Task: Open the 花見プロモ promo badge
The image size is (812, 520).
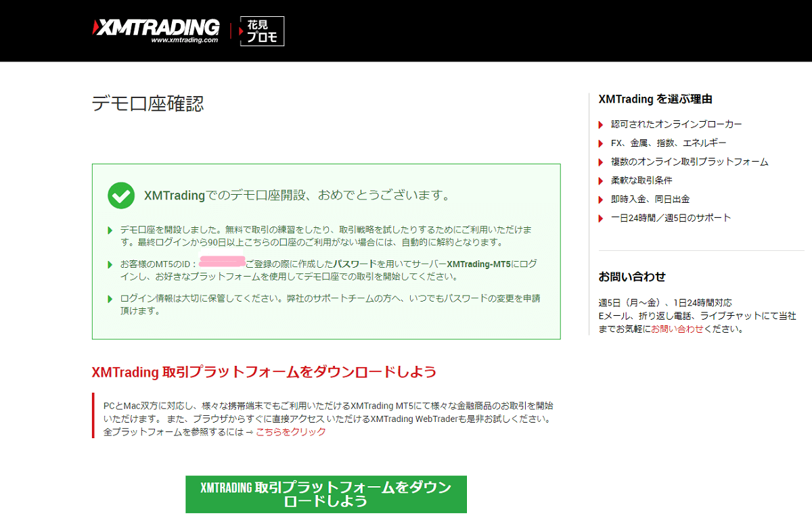Action: point(262,31)
